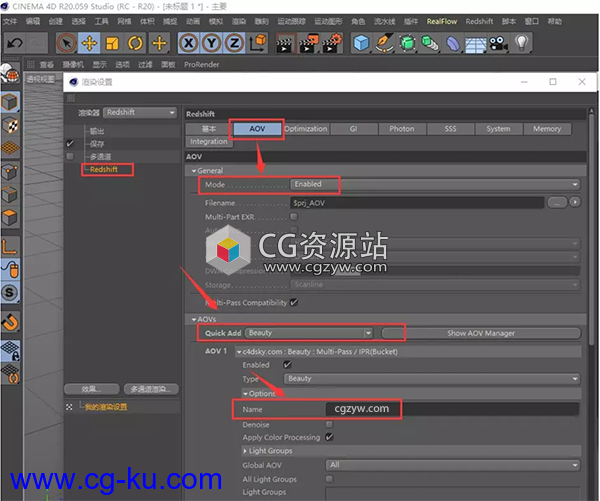Image resolution: width=600 pixels, height=501 pixels.
Task: Click Make Editable icon in left sidebar
Action: [10, 73]
